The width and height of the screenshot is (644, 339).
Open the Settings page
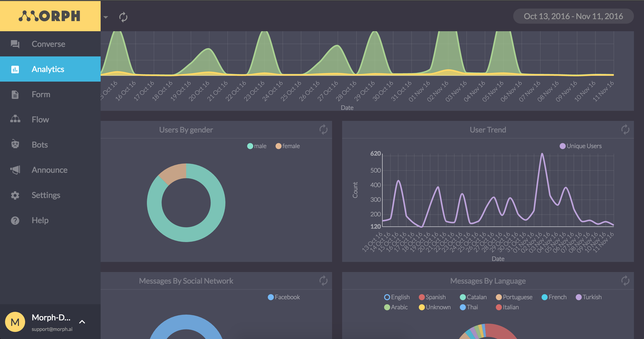(x=46, y=195)
